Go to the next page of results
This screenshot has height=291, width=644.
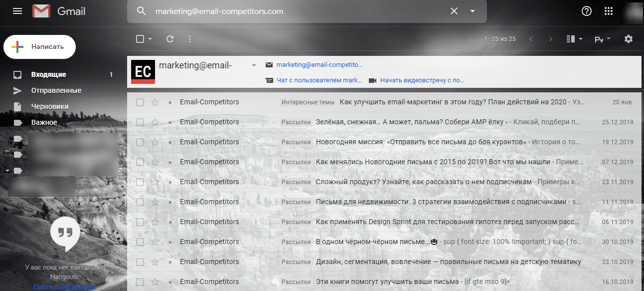point(551,39)
